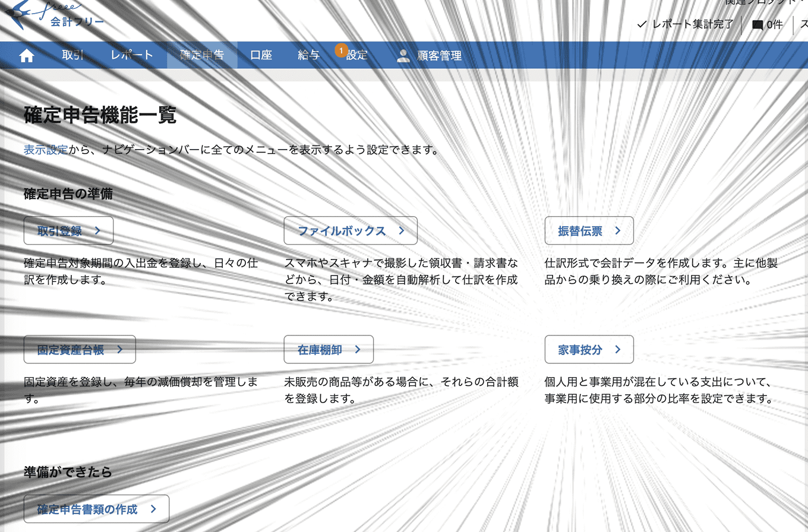Click the 確定申告機能一覧 heading

tap(100, 115)
